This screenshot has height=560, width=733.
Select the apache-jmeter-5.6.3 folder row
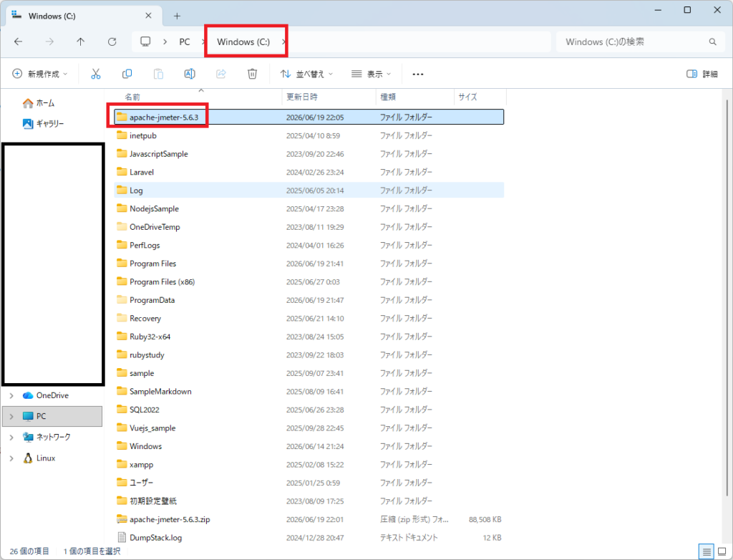click(309, 117)
